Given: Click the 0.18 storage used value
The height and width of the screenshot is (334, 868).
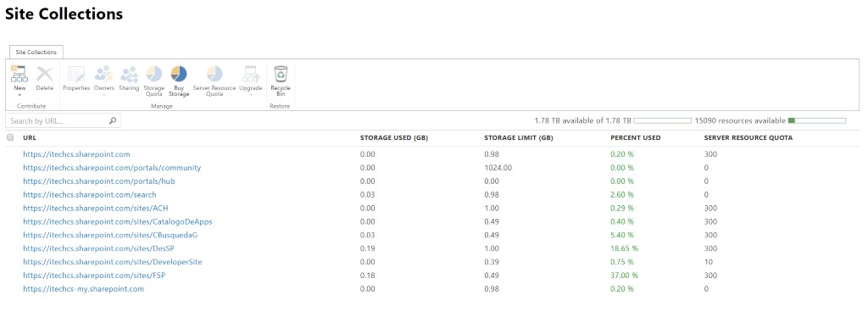Looking at the screenshot, I should [x=368, y=276].
